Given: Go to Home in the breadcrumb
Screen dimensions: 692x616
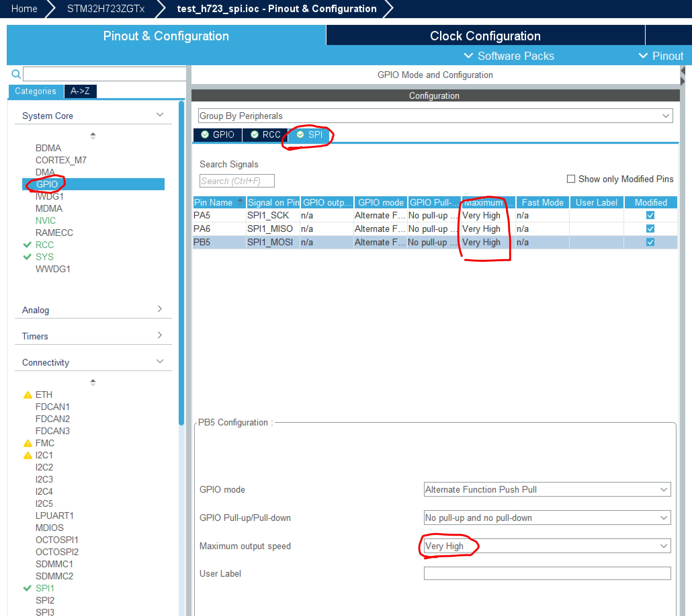Looking at the screenshot, I should (x=25, y=8).
